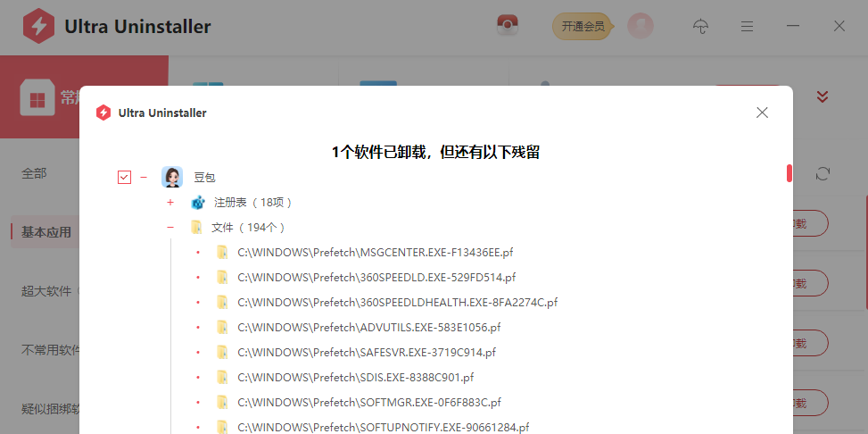Click the red camera icon in title bar
Image resolution: width=868 pixels, height=434 pixels.
tap(507, 26)
